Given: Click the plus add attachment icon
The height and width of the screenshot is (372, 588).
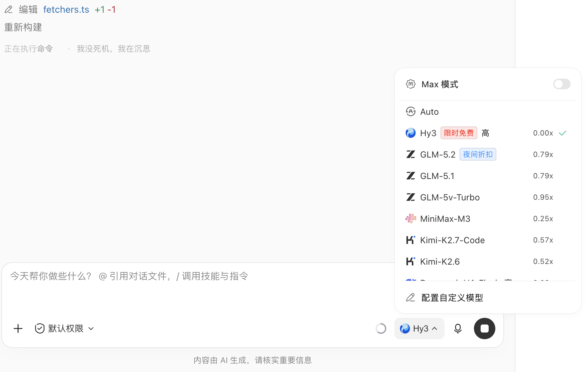Looking at the screenshot, I should (x=18, y=329).
